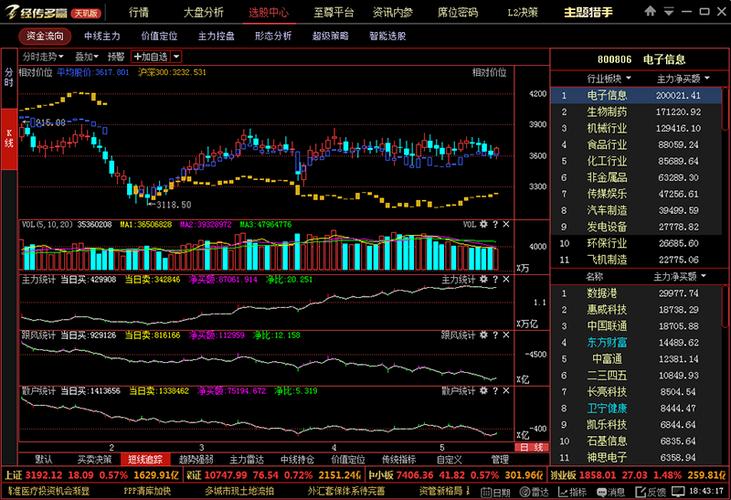Close the 跟风统计 indicator panel
The width and height of the screenshot is (731, 500).
pos(506,335)
